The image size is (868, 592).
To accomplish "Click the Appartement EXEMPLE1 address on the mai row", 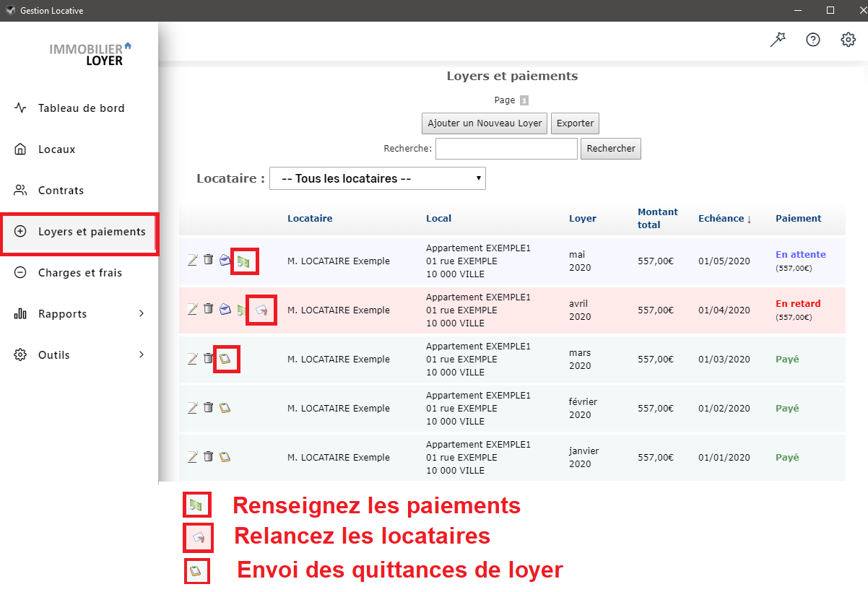I will [478, 261].
